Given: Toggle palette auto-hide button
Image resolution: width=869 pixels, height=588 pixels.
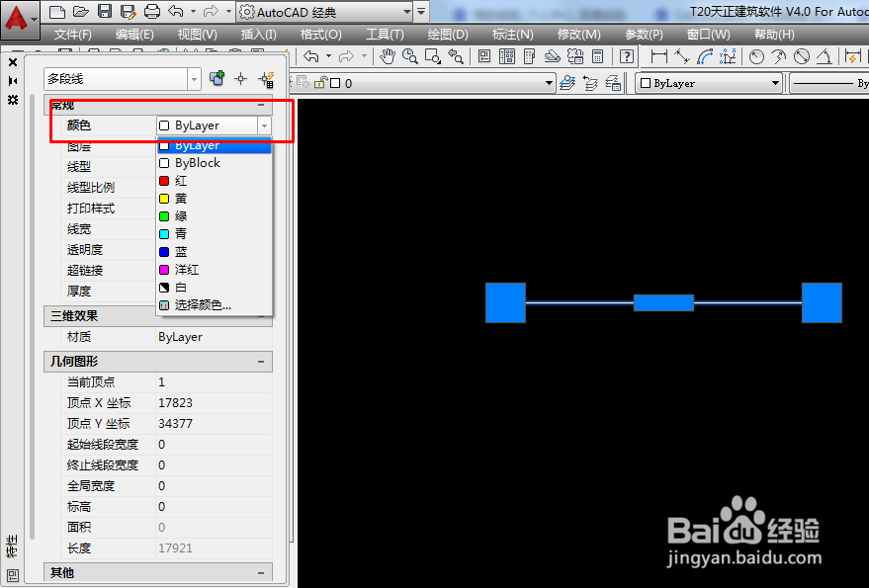Looking at the screenshot, I should [x=13, y=81].
